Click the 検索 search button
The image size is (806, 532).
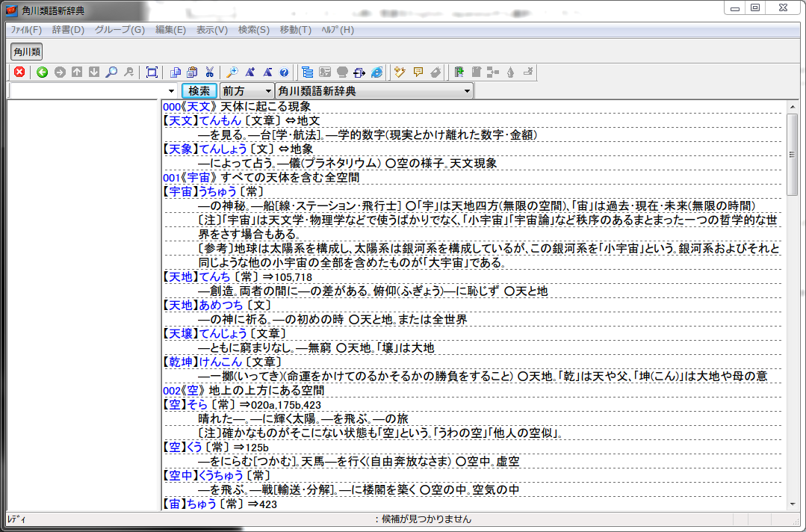[199, 91]
